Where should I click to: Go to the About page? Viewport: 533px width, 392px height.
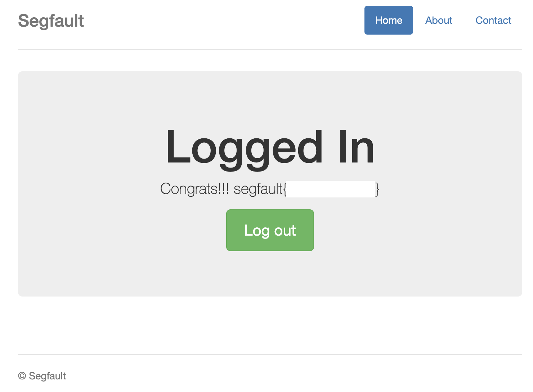click(439, 20)
